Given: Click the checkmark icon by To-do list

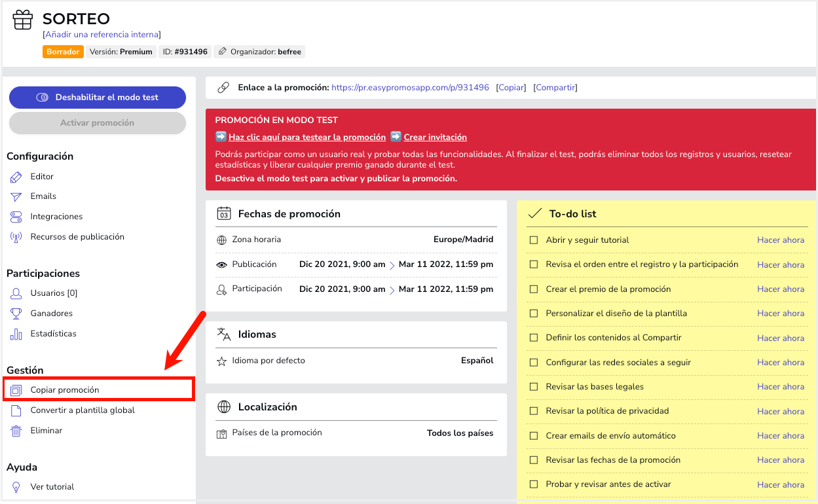Looking at the screenshot, I should (x=535, y=213).
